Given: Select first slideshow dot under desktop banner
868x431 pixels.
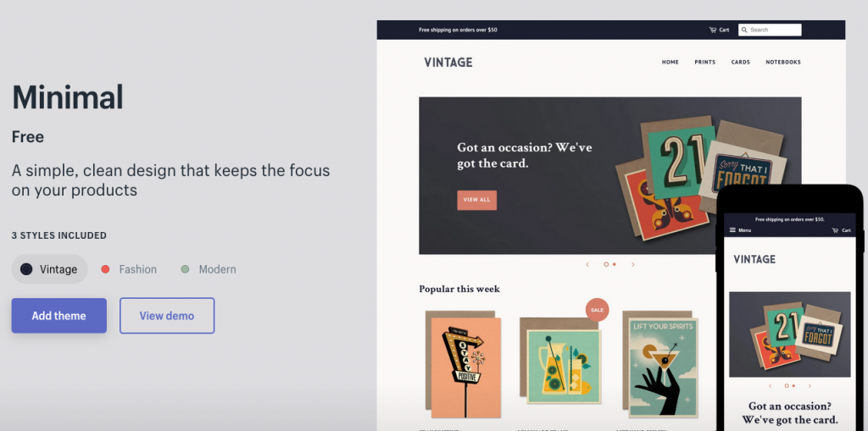Looking at the screenshot, I should 606,264.
